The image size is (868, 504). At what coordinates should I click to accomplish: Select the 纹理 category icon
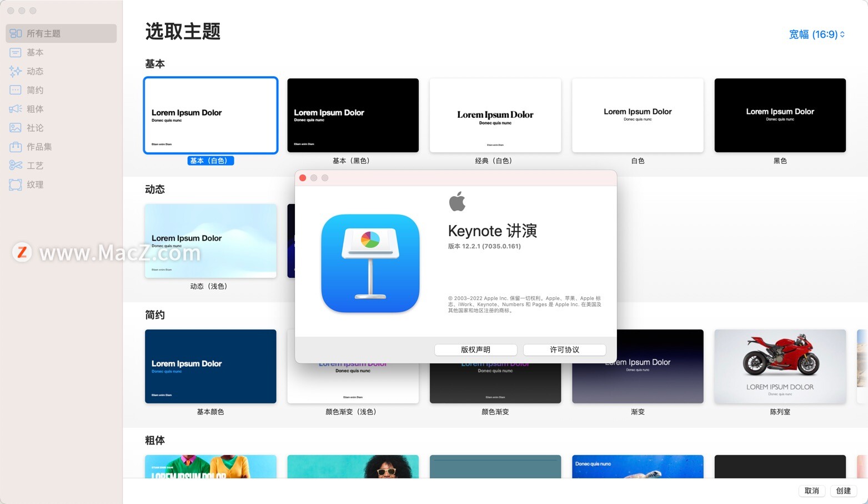[x=15, y=184]
